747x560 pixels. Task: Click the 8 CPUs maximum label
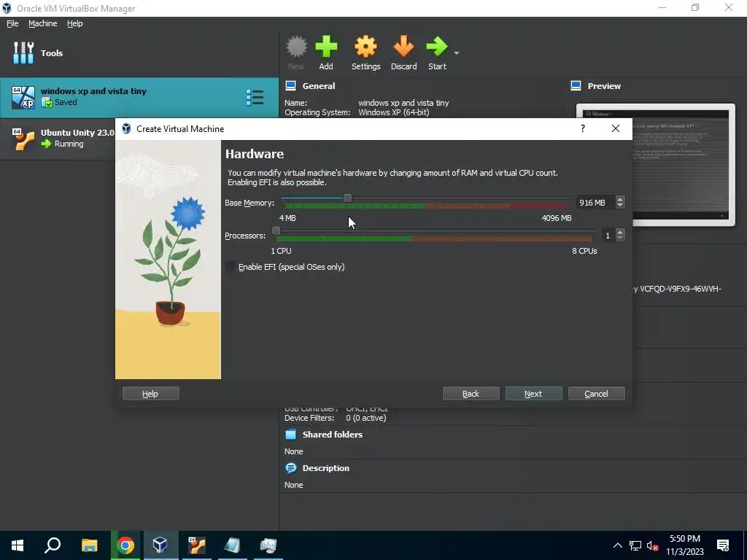[x=584, y=251]
